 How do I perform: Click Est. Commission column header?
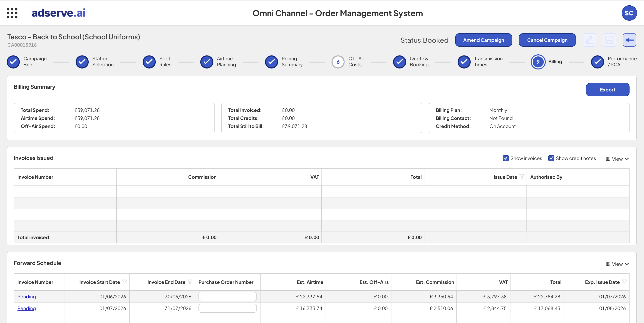coord(435,282)
